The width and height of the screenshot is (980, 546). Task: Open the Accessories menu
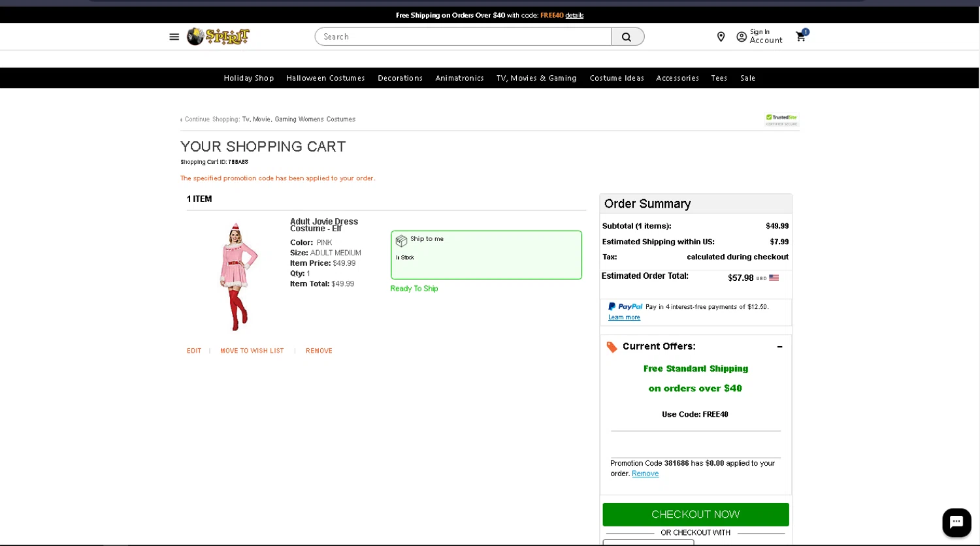pyautogui.click(x=678, y=78)
